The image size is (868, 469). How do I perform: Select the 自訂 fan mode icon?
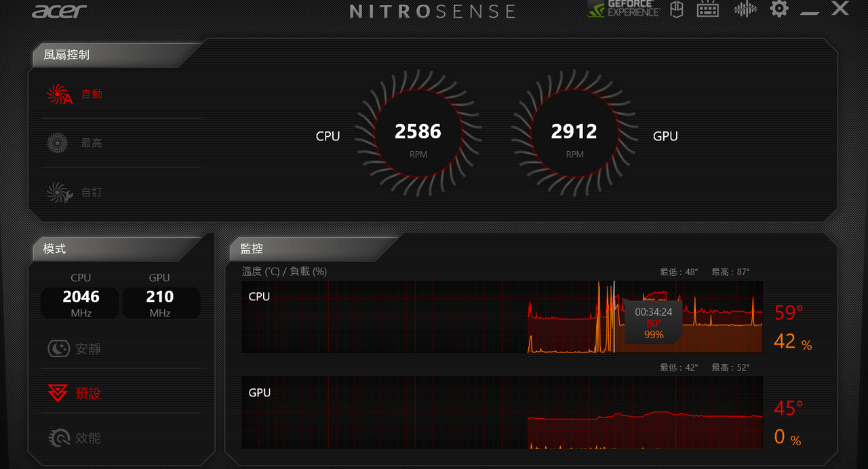[59, 192]
